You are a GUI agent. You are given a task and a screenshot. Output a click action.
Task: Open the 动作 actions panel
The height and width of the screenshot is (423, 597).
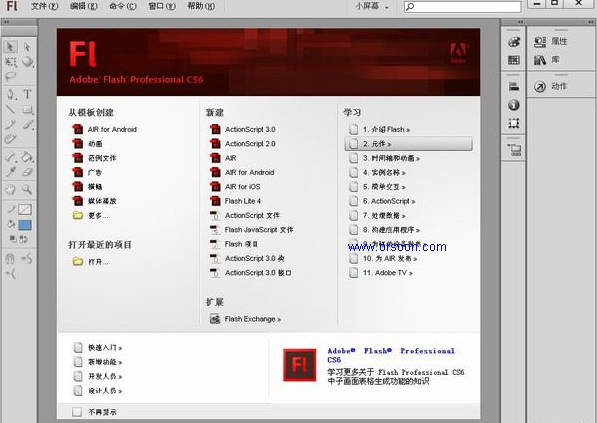(x=551, y=86)
